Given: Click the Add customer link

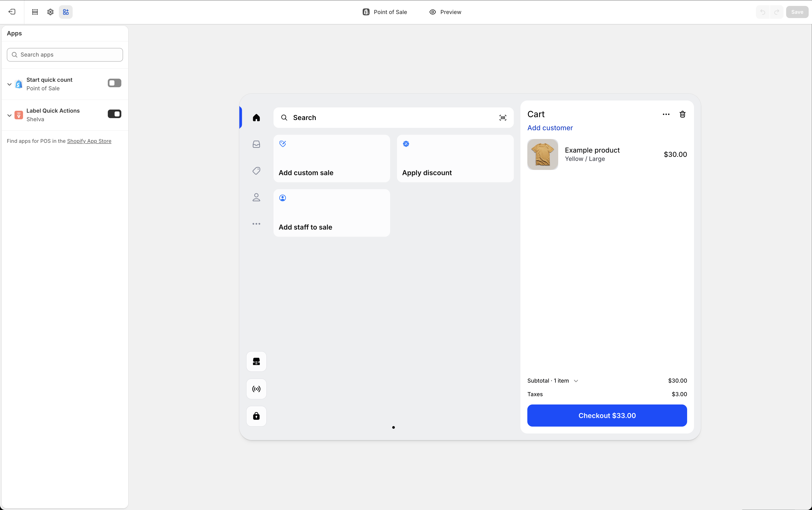Looking at the screenshot, I should pos(550,128).
